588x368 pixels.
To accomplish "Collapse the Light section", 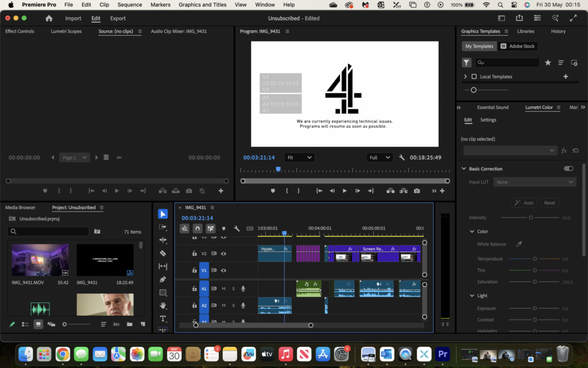I will tap(472, 296).
